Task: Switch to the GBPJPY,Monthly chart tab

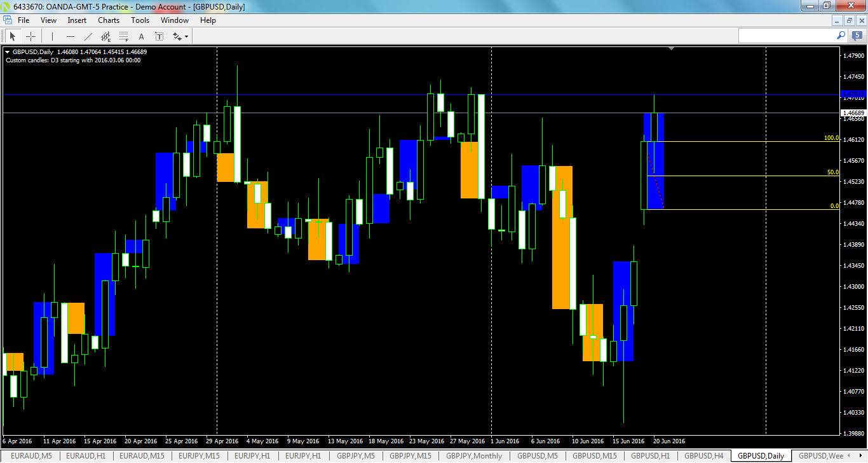Action: tap(474, 456)
